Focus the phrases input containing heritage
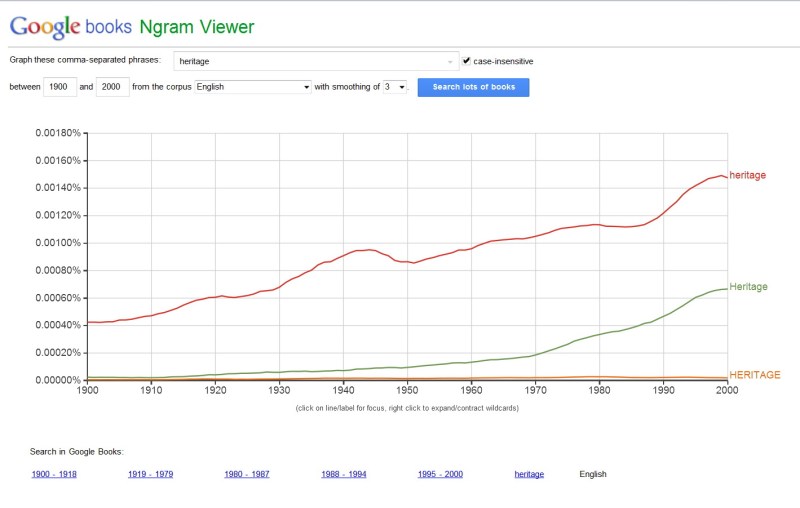 pyautogui.click(x=310, y=61)
